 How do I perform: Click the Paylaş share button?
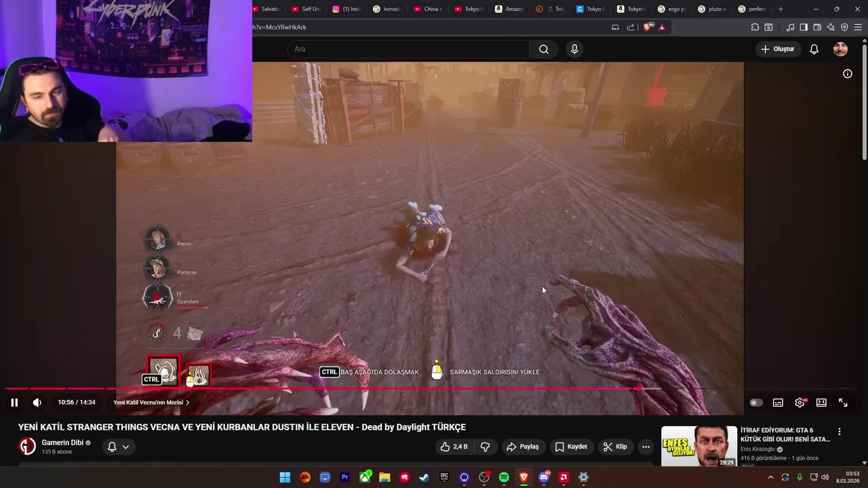click(522, 447)
